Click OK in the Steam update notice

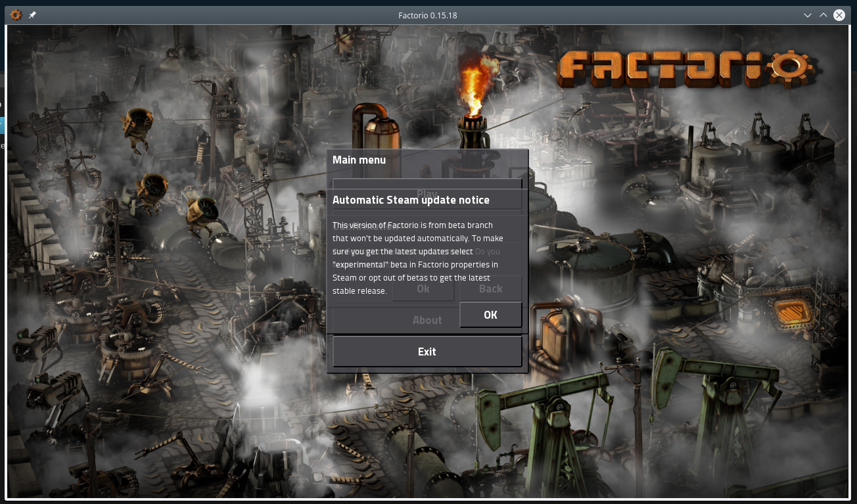click(x=490, y=315)
